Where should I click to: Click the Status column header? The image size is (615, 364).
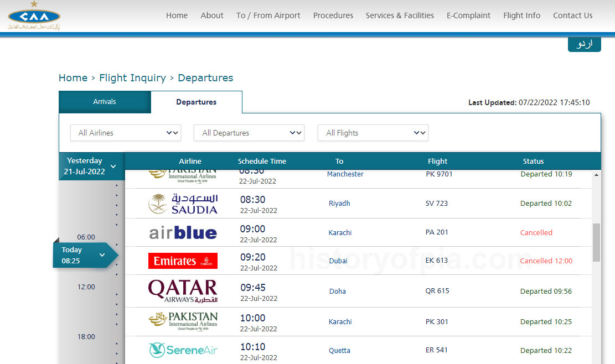[x=534, y=161]
